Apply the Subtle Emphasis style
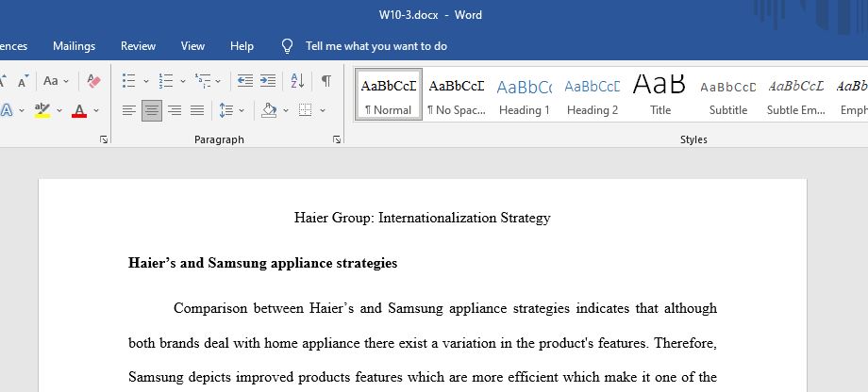 pyautogui.click(x=796, y=94)
